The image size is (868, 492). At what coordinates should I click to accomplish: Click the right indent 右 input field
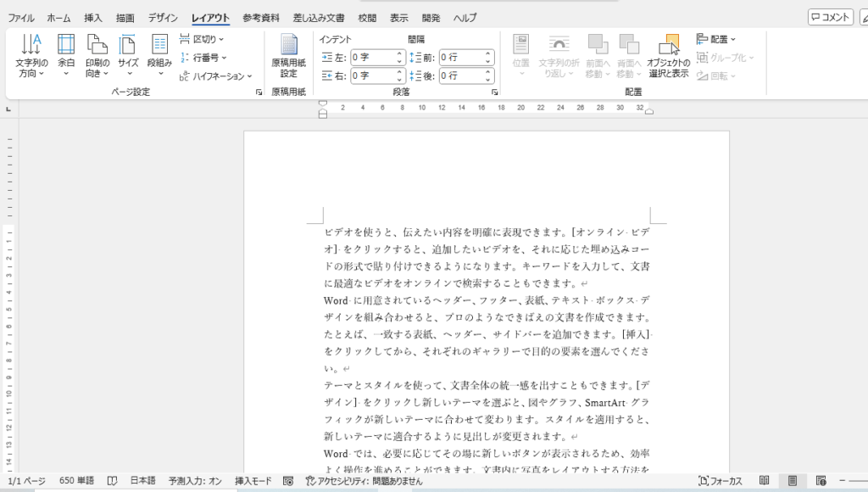point(373,75)
